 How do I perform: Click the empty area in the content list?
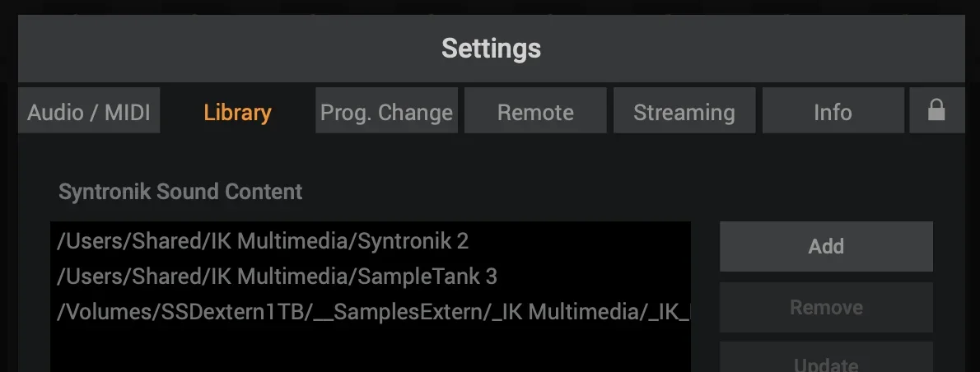(371, 350)
